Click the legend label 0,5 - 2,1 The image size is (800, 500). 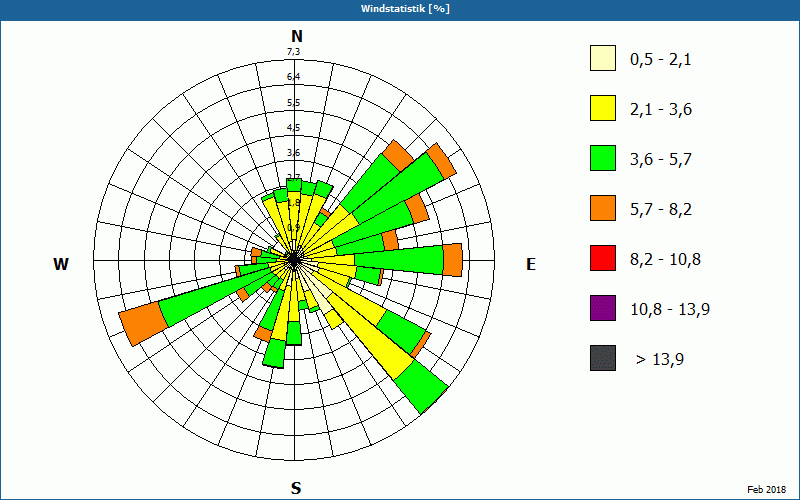[661, 60]
